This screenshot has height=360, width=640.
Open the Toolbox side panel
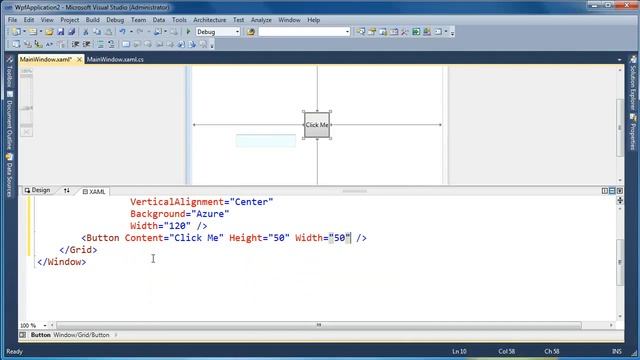click(10, 71)
